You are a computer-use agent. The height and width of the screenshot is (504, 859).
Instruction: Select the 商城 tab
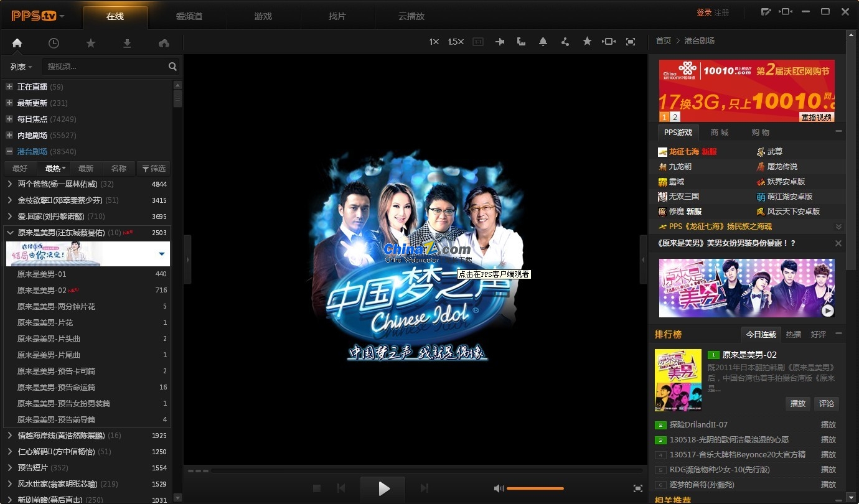point(720,133)
